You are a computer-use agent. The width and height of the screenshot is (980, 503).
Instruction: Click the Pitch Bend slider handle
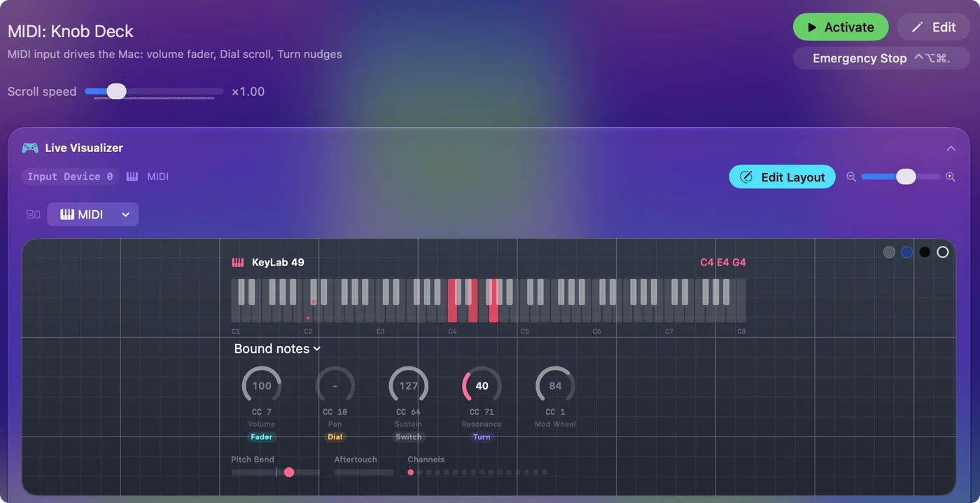289,472
